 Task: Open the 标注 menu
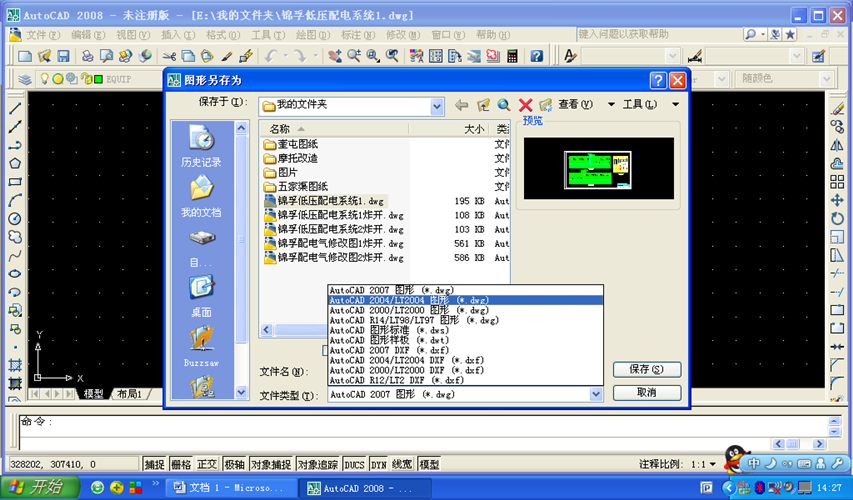tap(358, 35)
